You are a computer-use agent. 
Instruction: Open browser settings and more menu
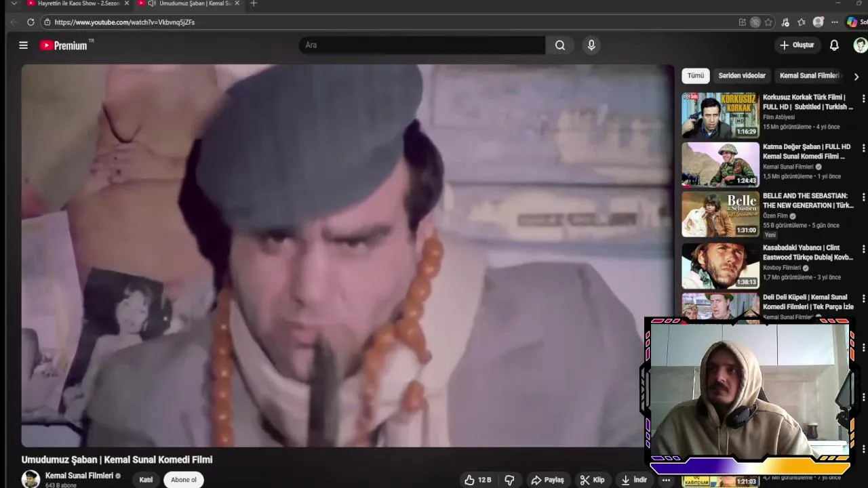[835, 22]
